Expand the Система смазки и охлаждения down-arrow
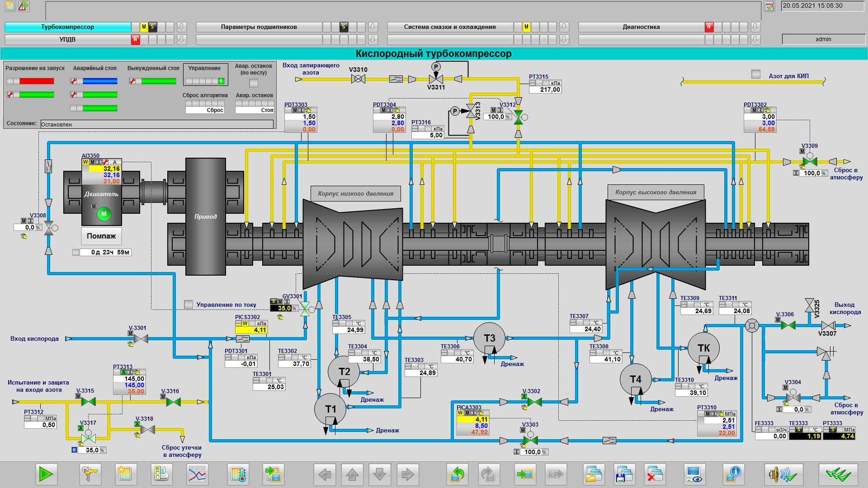The image size is (868, 488). 564,27
